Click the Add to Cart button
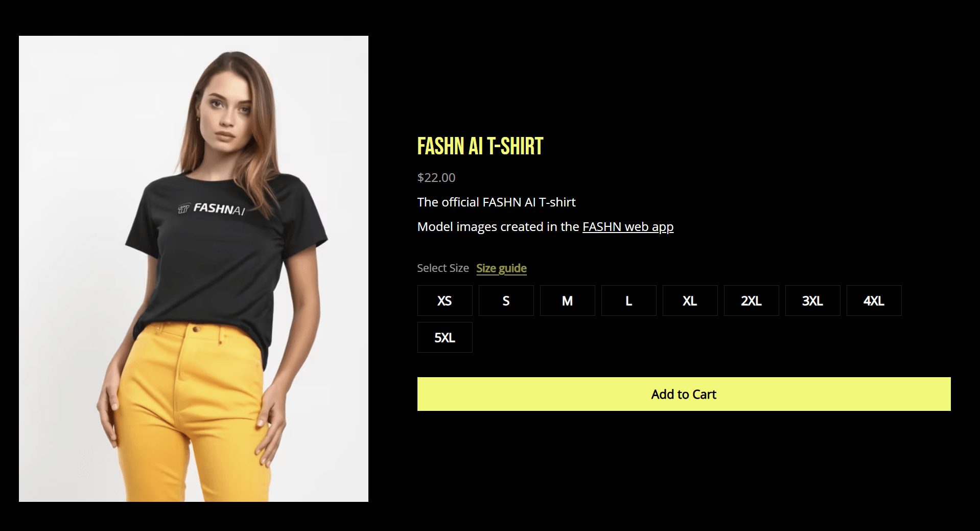 (x=684, y=394)
